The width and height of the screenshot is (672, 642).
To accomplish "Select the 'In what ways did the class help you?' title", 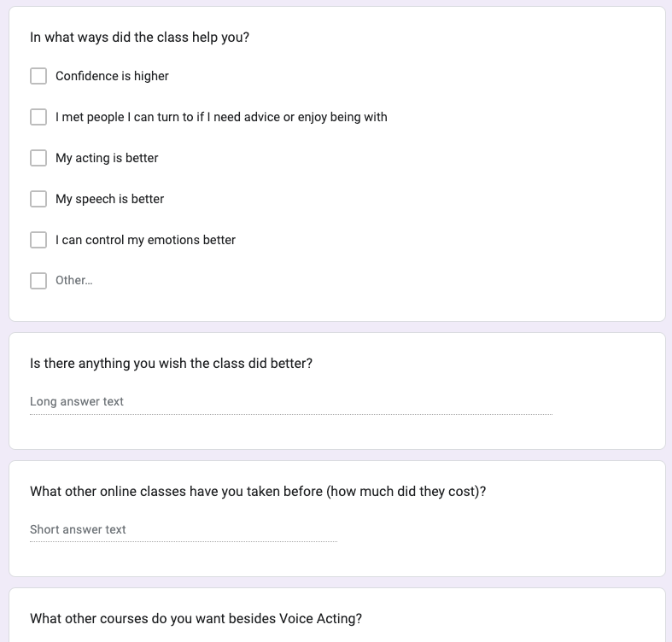I will [139, 38].
